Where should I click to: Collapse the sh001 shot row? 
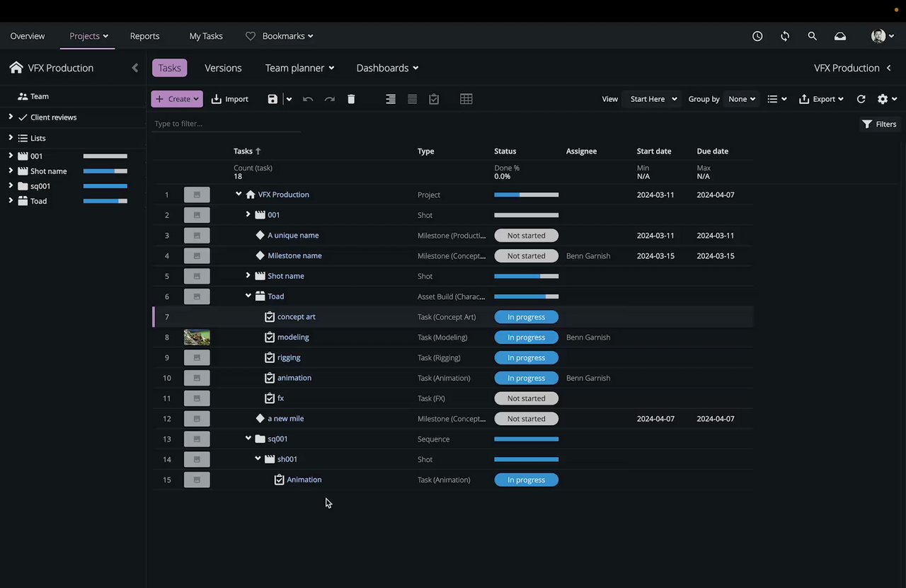click(x=258, y=459)
